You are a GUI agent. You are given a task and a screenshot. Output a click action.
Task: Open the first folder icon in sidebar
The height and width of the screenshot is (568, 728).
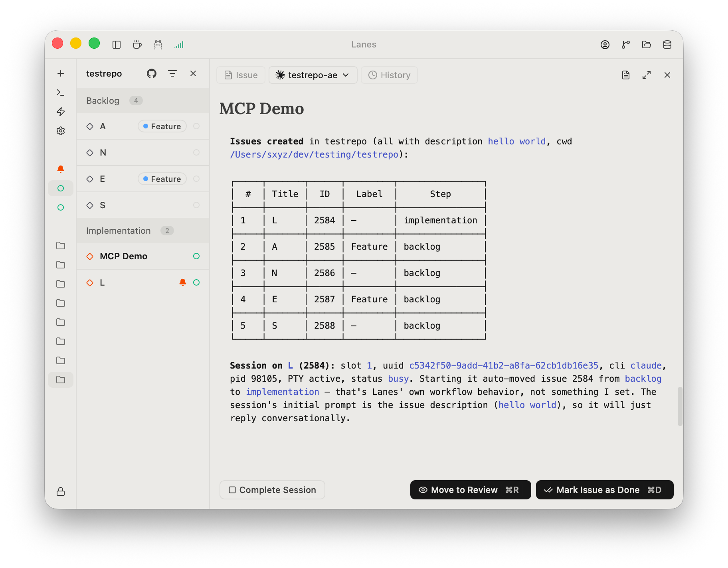coord(61,246)
